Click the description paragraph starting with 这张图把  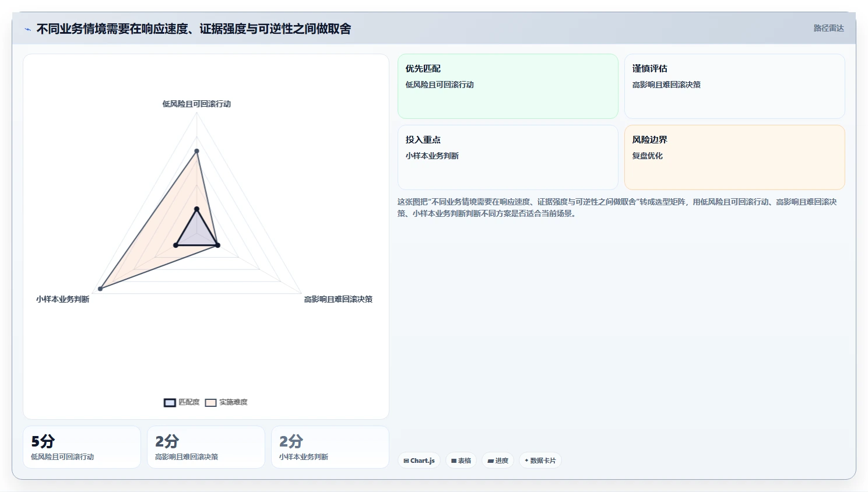click(x=617, y=208)
